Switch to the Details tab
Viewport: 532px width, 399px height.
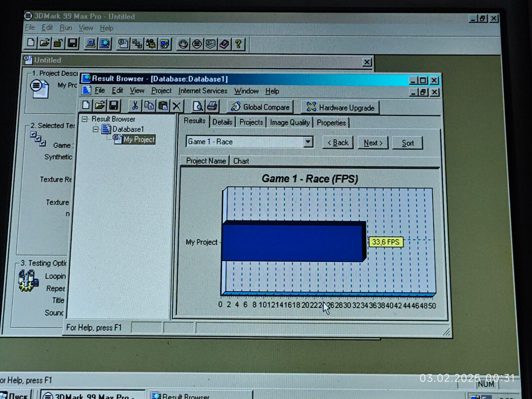(222, 122)
